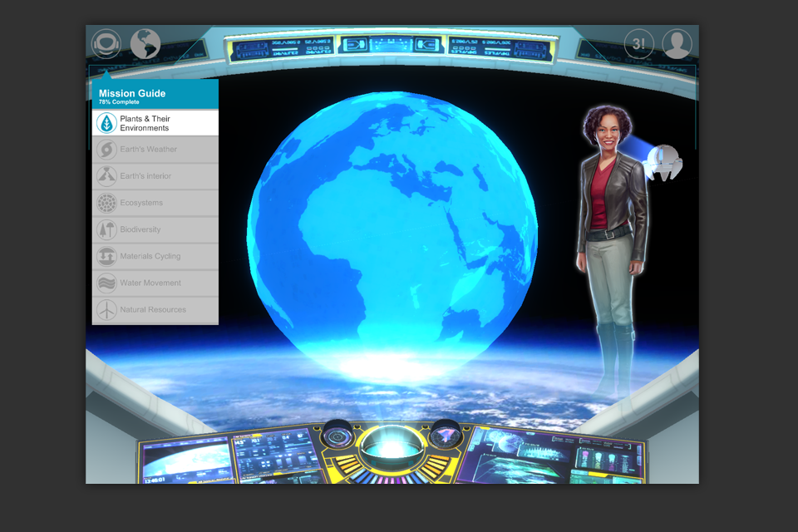Click the 13:46:01 clock on the console
The width and height of the screenshot is (798, 532).
point(155,480)
